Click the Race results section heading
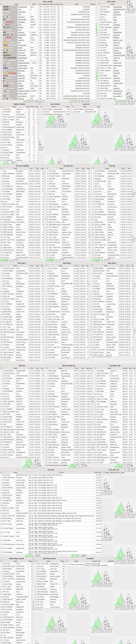This screenshot has height=644, width=136. coord(48,1)
